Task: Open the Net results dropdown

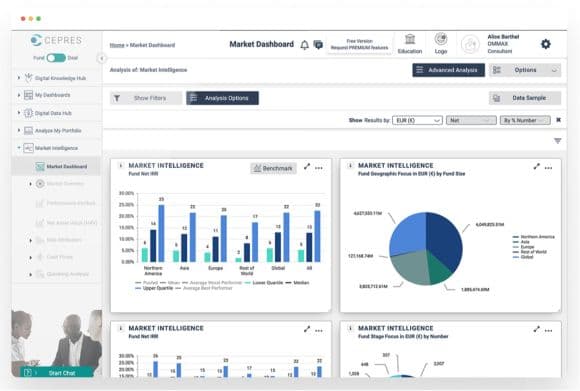Action: point(471,120)
